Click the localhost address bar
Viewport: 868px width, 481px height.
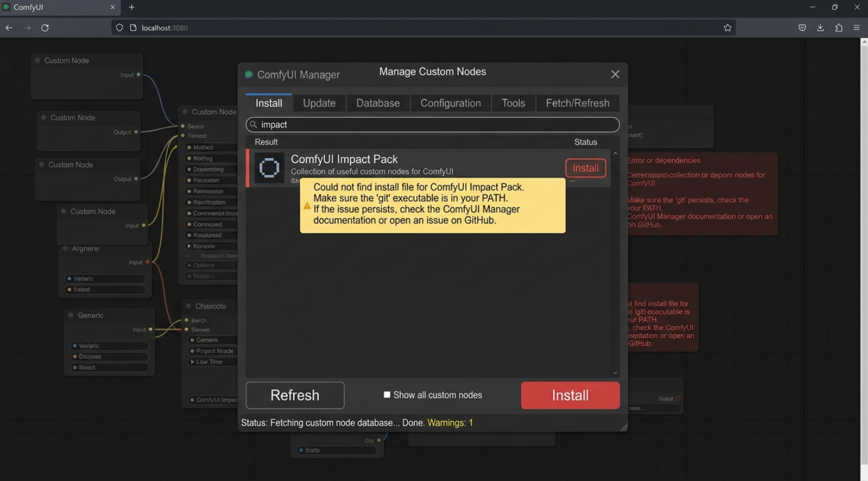pyautogui.click(x=423, y=28)
